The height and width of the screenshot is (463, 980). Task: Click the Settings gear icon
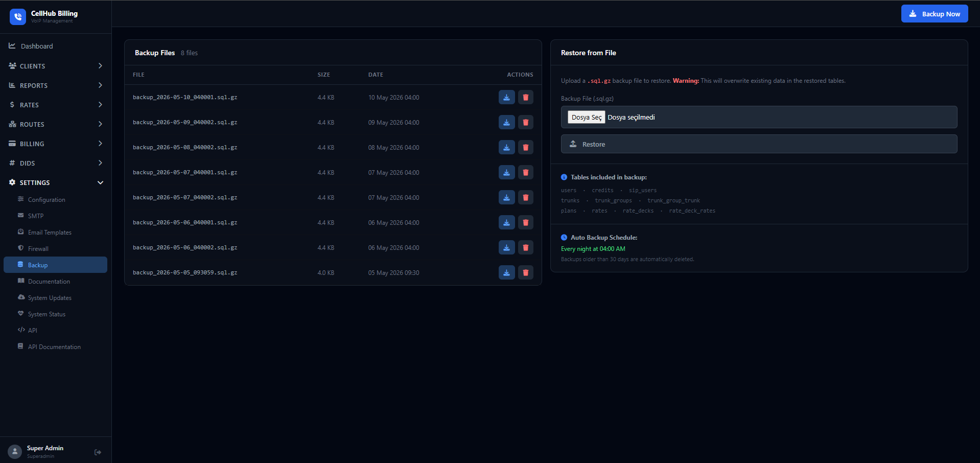pos(12,182)
